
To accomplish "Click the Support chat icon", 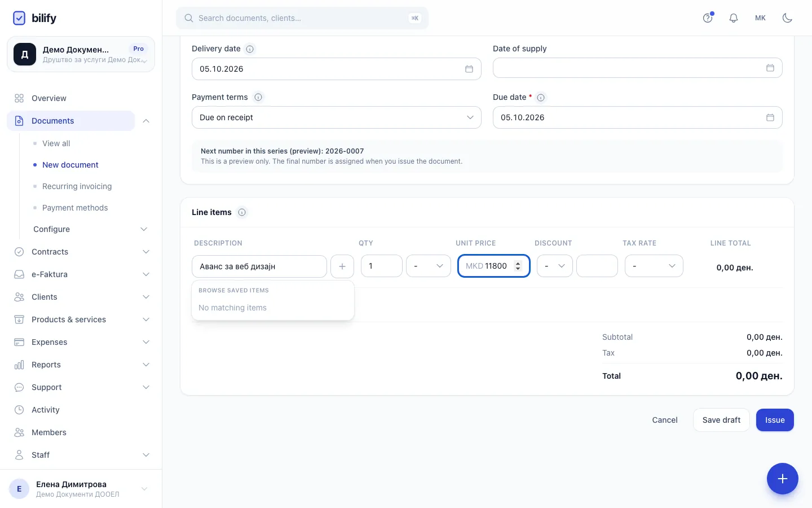I will tap(19, 387).
